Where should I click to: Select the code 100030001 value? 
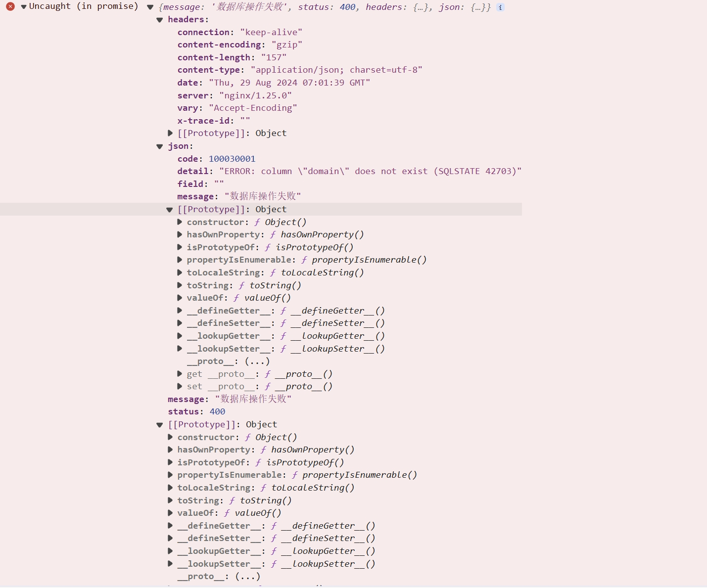point(232,159)
